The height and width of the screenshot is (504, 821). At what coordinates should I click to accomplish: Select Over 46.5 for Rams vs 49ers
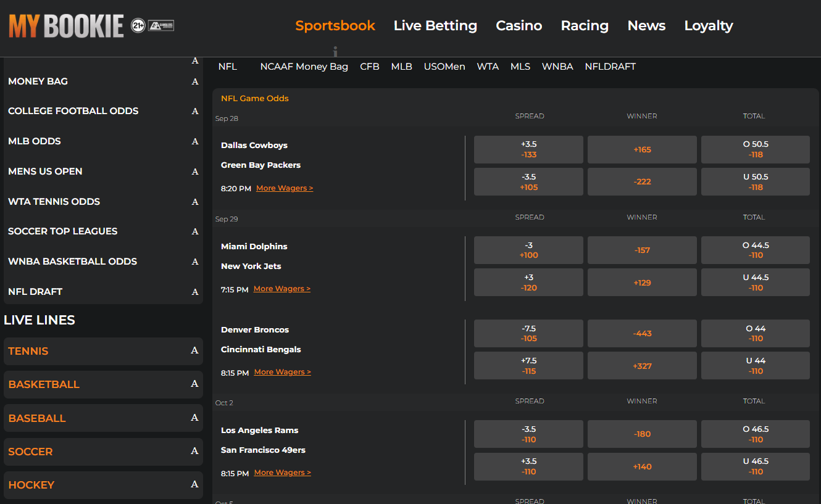tap(755, 434)
